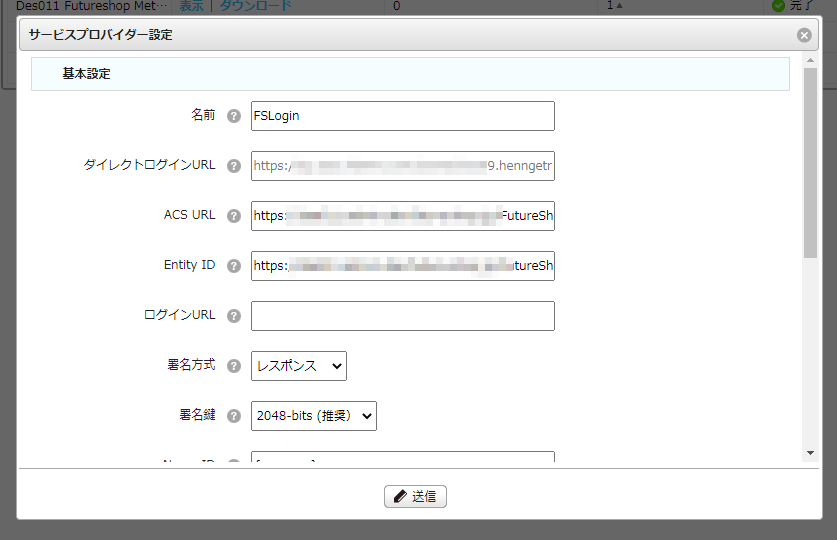Open the 署名鍵 dropdown showing 2048-bits

coord(314,416)
